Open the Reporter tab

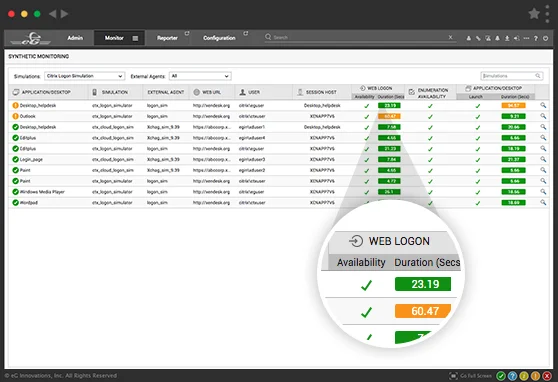pos(167,38)
